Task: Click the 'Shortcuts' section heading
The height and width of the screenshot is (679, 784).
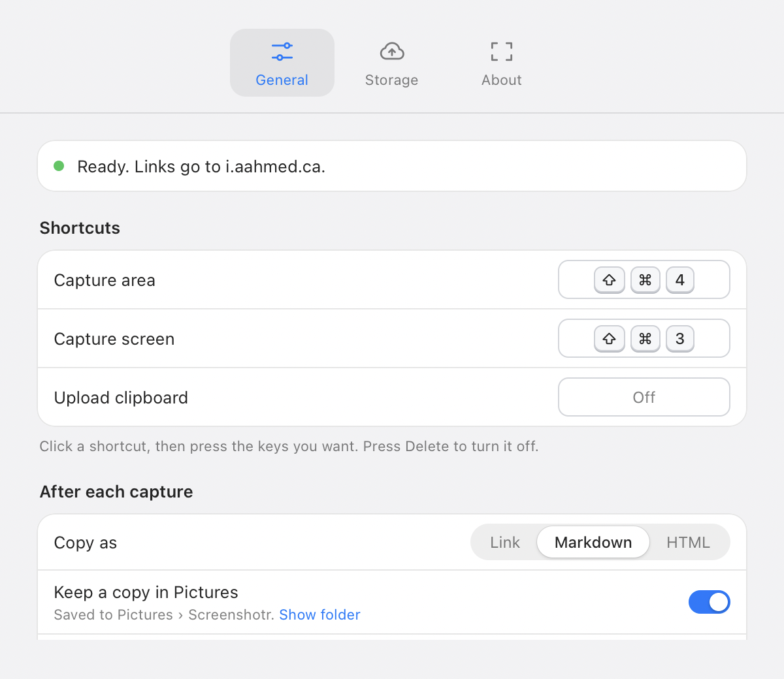Action: [80, 228]
